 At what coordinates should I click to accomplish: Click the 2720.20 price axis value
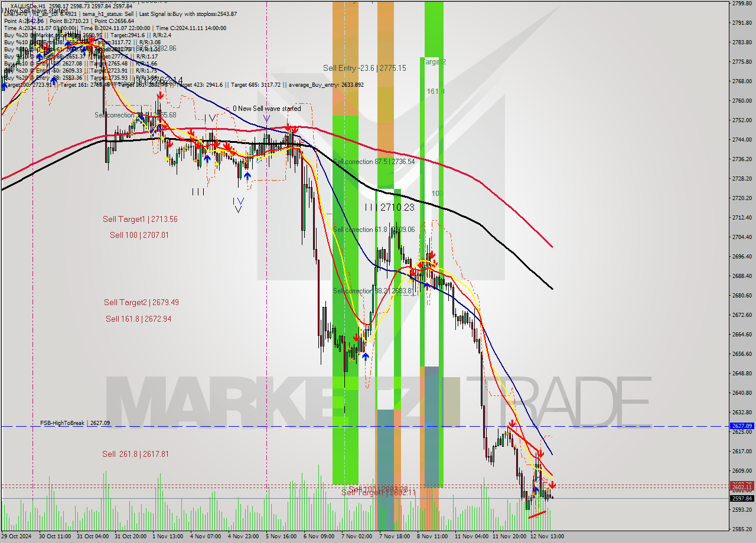742,198
